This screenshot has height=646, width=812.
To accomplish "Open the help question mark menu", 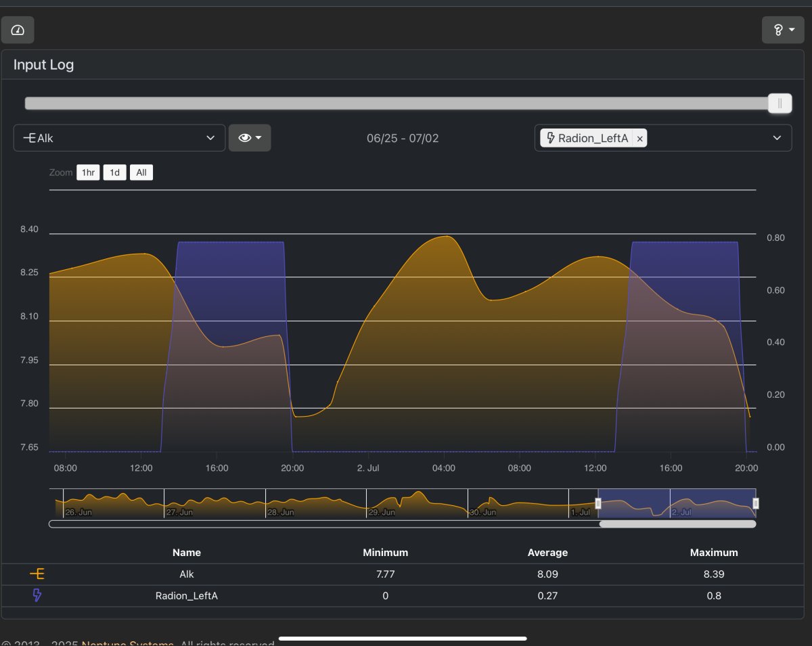I will (x=783, y=30).
